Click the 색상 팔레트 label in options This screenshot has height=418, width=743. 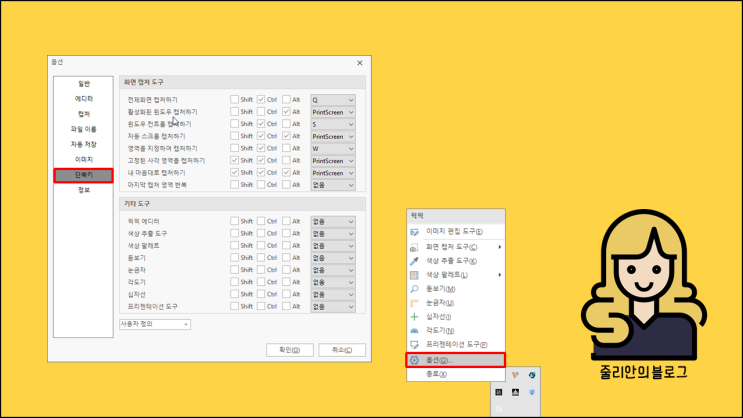coord(143,246)
